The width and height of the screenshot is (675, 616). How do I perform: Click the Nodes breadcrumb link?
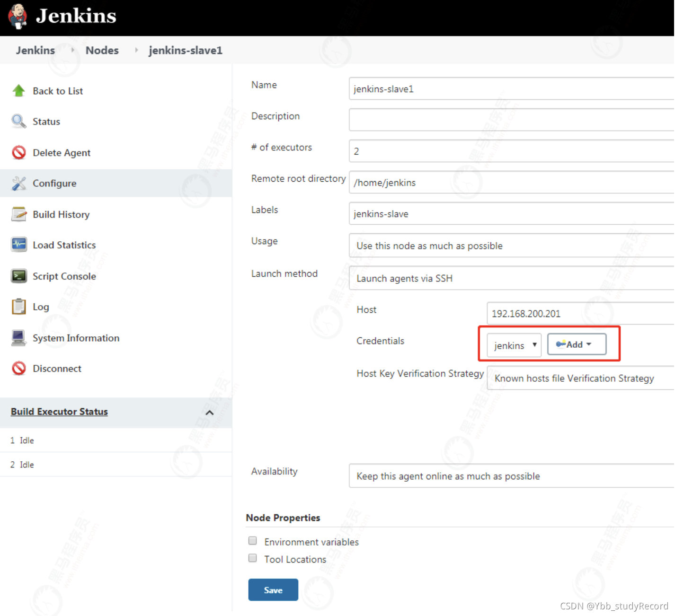click(x=102, y=50)
